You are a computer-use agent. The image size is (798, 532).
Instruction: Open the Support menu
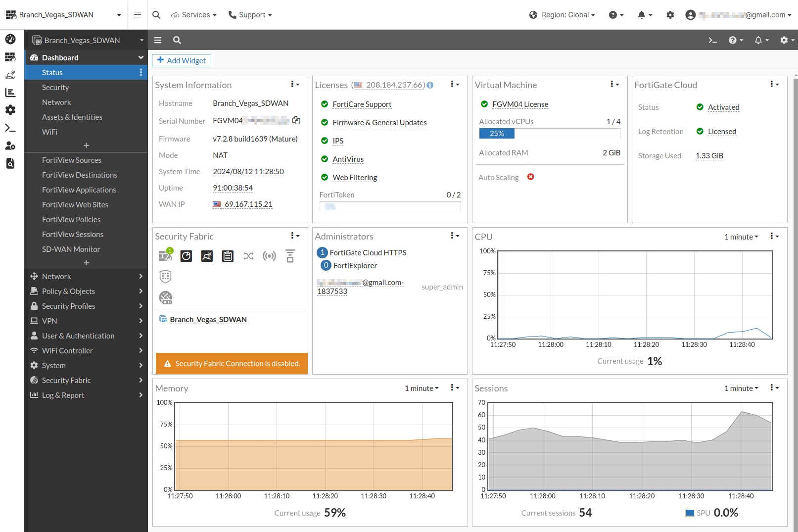250,14
